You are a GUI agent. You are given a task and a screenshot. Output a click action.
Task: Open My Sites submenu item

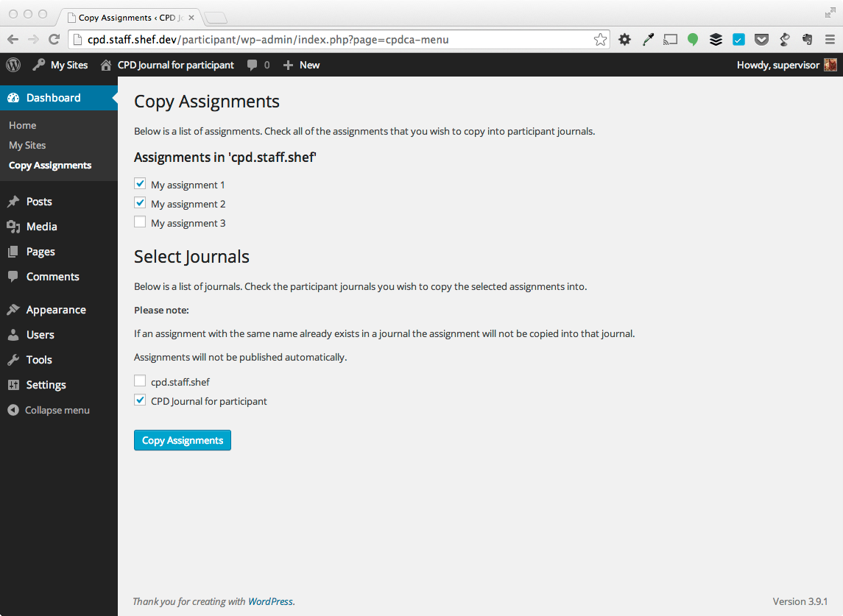coord(27,145)
